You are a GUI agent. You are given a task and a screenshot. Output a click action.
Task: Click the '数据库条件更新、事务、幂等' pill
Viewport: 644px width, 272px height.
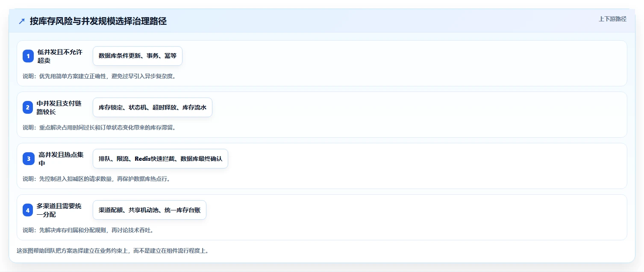click(x=138, y=56)
